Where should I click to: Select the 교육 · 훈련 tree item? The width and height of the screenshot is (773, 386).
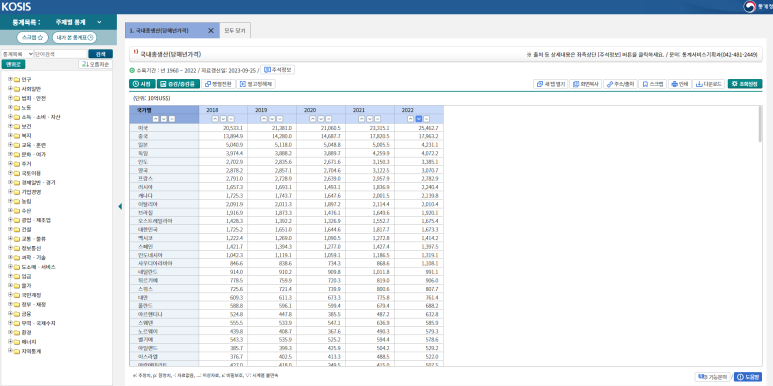[x=33, y=145]
